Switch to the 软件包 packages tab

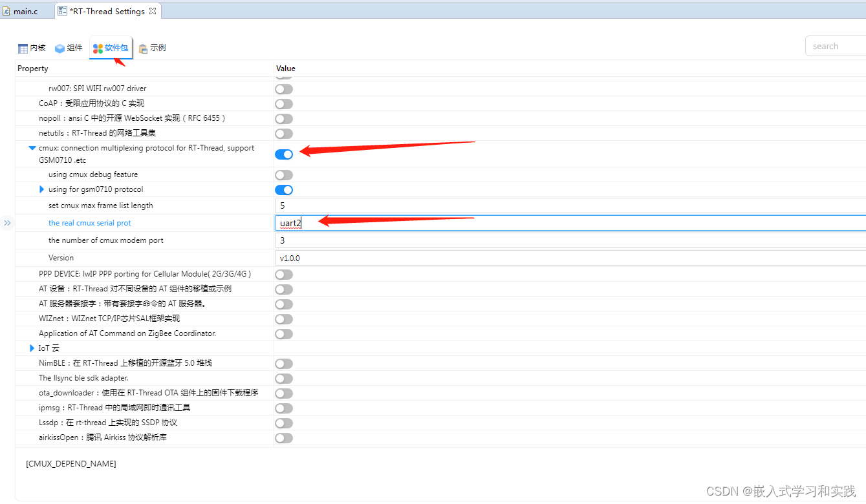coord(111,48)
